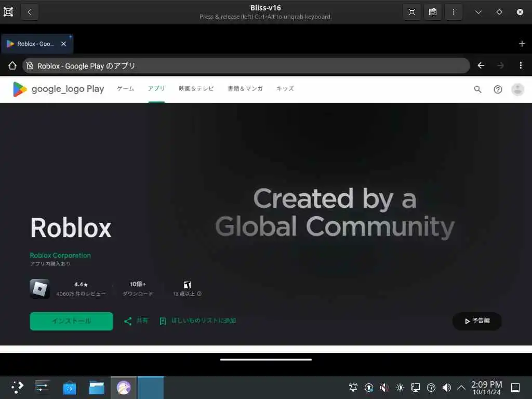Go to browser home page
This screenshot has width=532, height=399.
click(x=12, y=65)
